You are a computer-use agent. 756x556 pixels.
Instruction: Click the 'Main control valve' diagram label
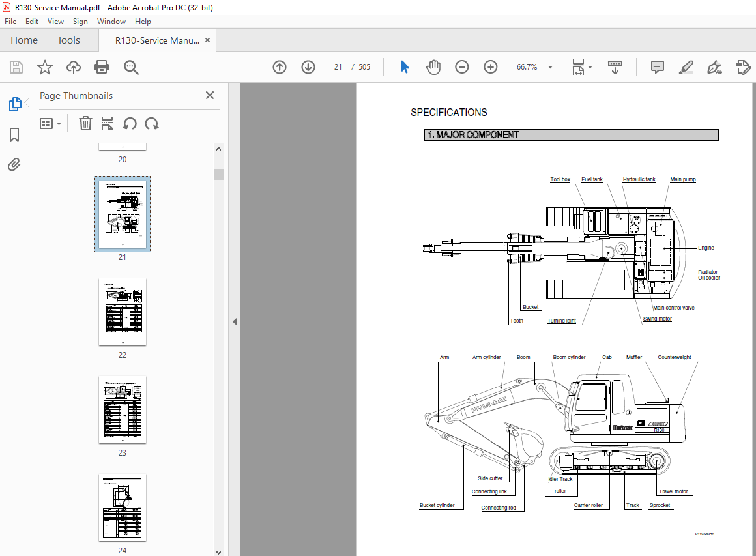[x=673, y=308]
